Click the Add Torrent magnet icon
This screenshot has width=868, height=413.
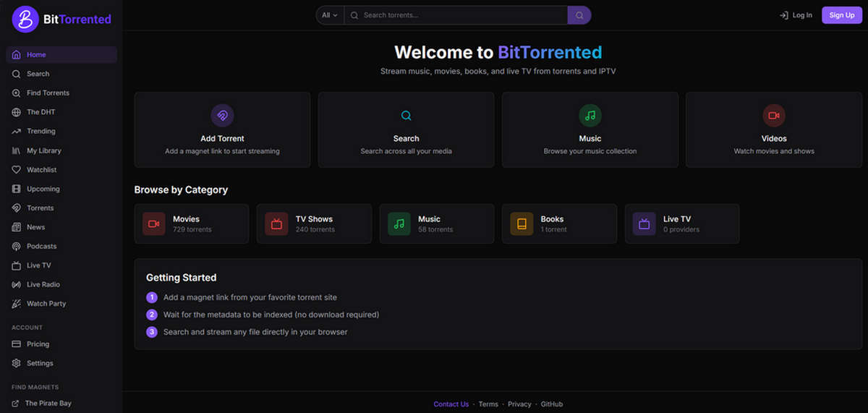pyautogui.click(x=222, y=116)
